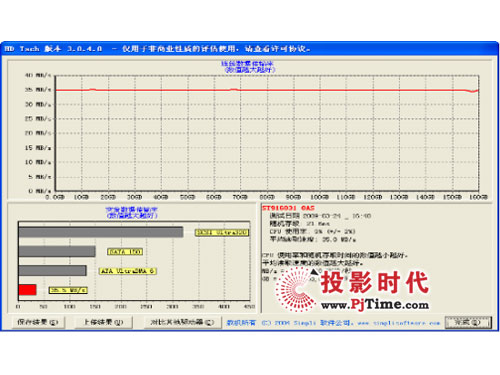
Task: Open the simplisoftware.com website link
Action: tap(399, 323)
